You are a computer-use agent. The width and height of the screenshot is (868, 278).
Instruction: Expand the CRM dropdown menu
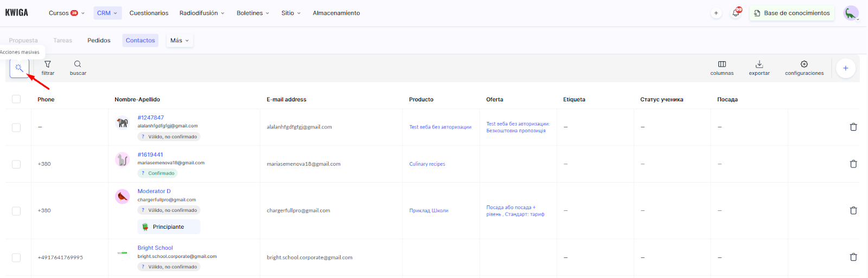coord(107,13)
